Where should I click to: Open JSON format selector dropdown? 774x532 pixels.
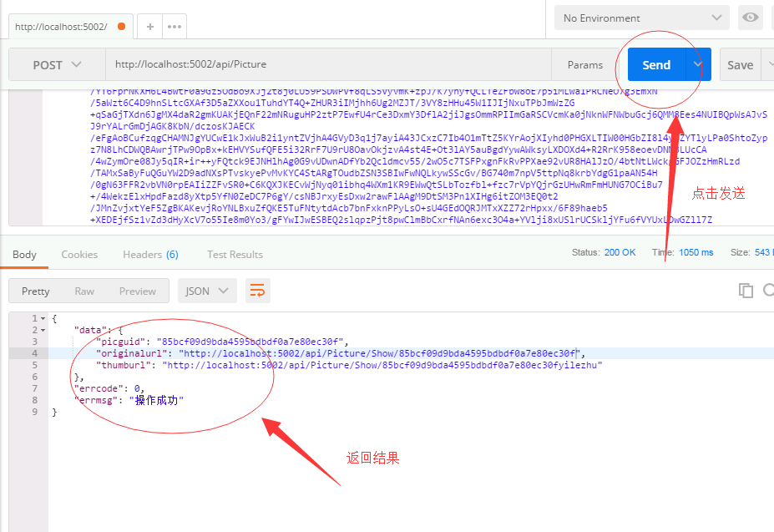(207, 291)
